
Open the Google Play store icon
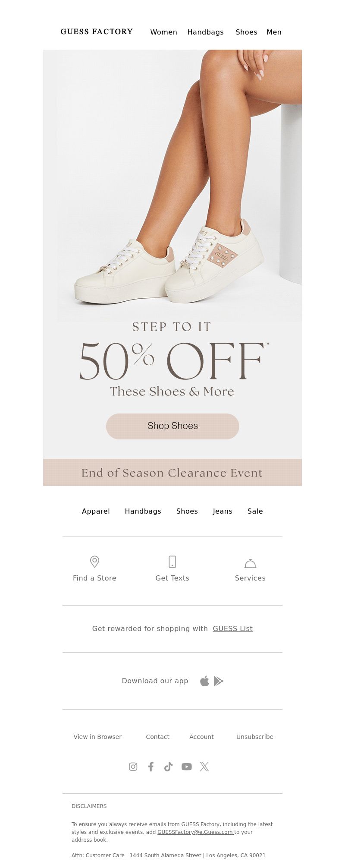click(x=219, y=681)
